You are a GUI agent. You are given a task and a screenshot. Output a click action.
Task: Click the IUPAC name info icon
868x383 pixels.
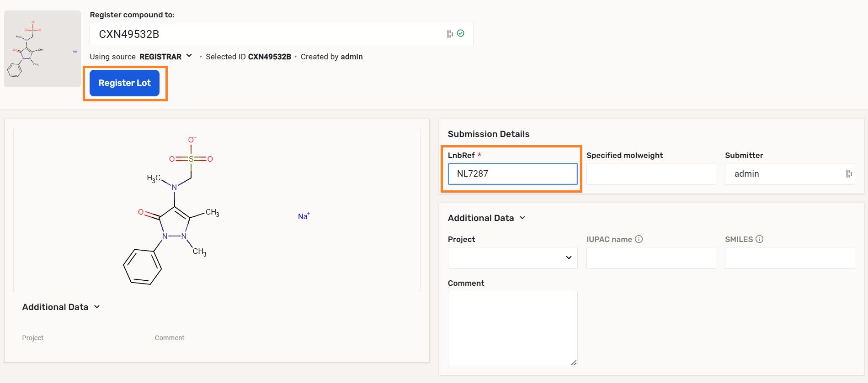(639, 239)
